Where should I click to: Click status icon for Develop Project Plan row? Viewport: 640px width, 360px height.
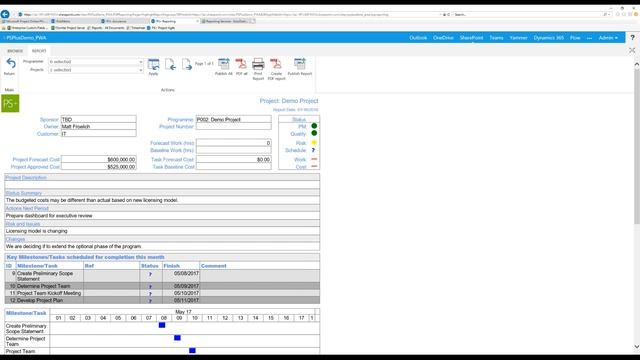(150, 301)
